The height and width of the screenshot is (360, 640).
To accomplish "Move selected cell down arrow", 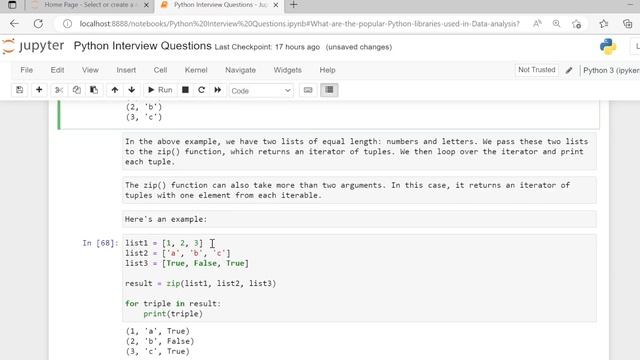I will click(x=131, y=90).
